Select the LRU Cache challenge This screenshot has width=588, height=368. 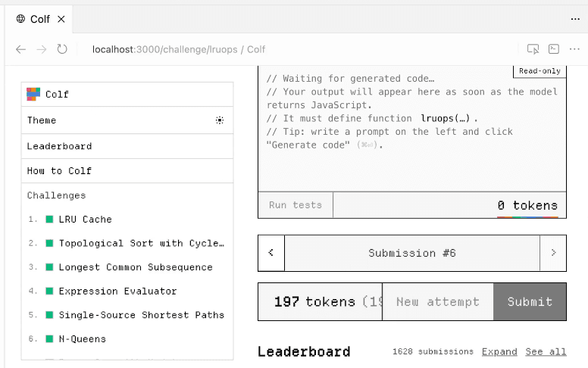pos(85,220)
